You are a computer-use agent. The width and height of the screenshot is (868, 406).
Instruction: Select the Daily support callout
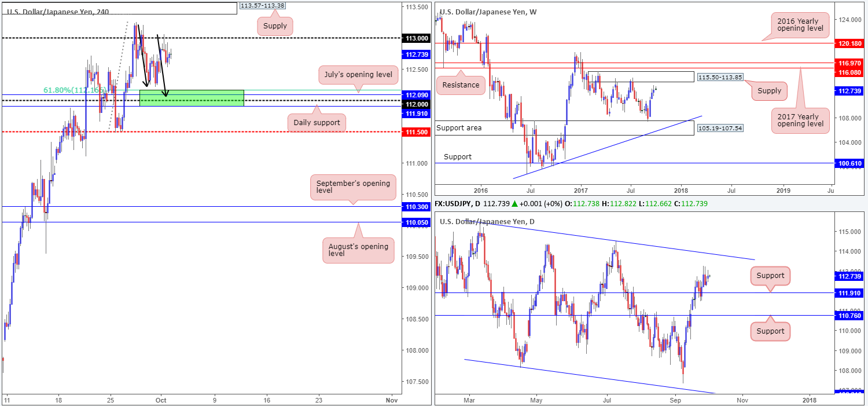click(x=316, y=122)
